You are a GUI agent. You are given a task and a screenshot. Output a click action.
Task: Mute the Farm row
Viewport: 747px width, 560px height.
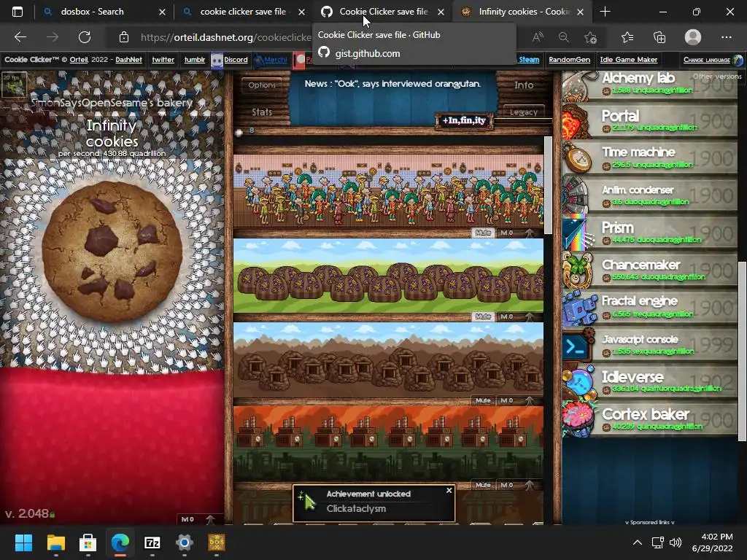(483, 316)
